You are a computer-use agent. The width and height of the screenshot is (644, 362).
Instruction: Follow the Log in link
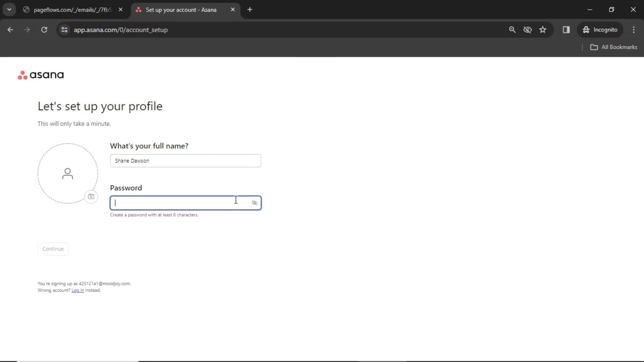tap(77, 290)
